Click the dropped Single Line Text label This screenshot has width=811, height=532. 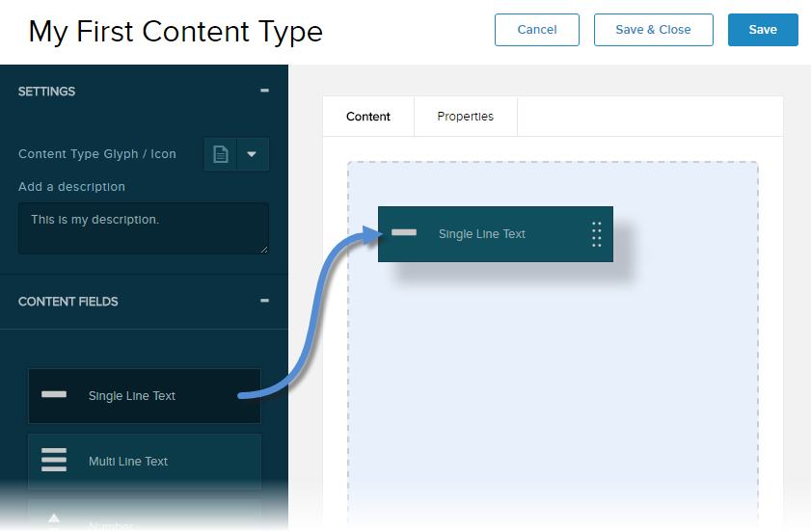click(x=482, y=234)
